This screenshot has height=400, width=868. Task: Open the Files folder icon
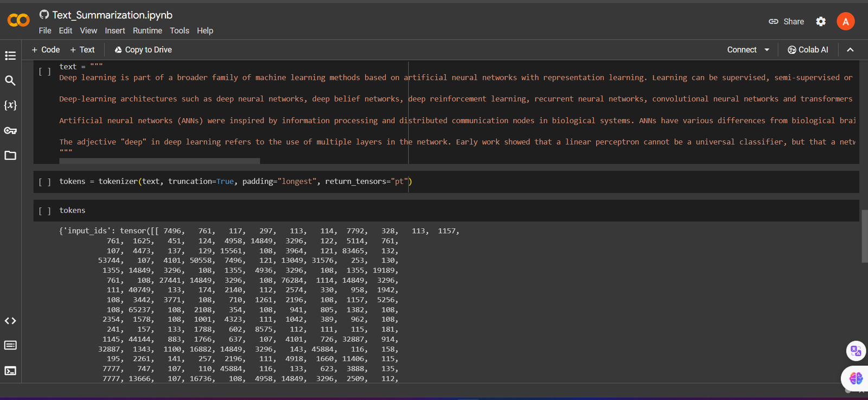point(10,155)
